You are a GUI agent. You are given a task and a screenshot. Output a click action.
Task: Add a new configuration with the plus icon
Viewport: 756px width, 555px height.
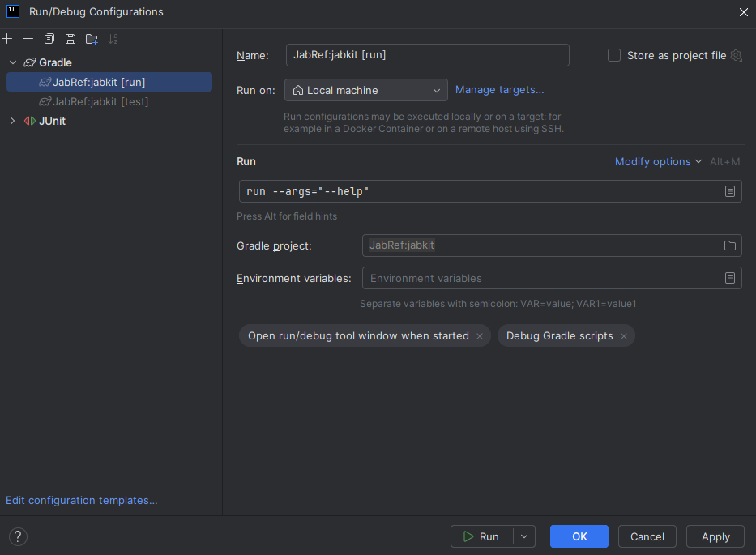tap(7, 39)
